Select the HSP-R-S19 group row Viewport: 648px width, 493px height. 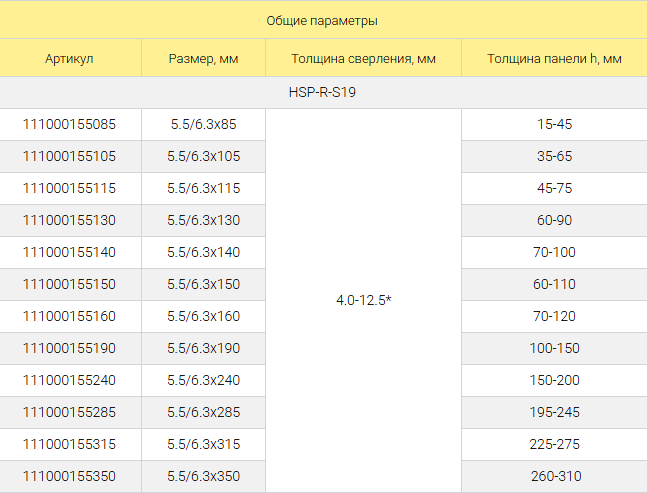tap(322, 92)
